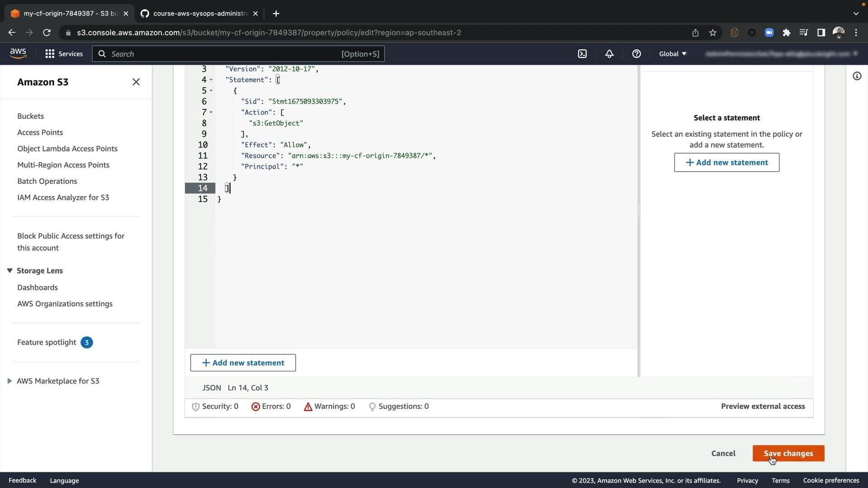Open the notifications bell
This screenshot has width=868, height=488.
coord(609,54)
